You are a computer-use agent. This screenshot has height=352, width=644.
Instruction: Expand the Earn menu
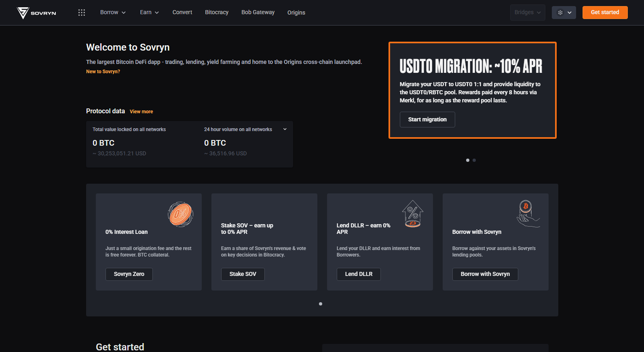(x=149, y=13)
